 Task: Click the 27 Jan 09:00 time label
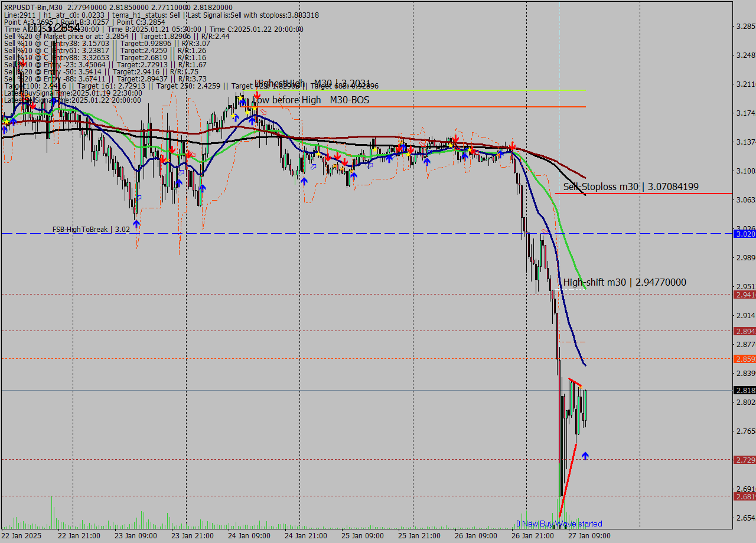click(x=589, y=536)
